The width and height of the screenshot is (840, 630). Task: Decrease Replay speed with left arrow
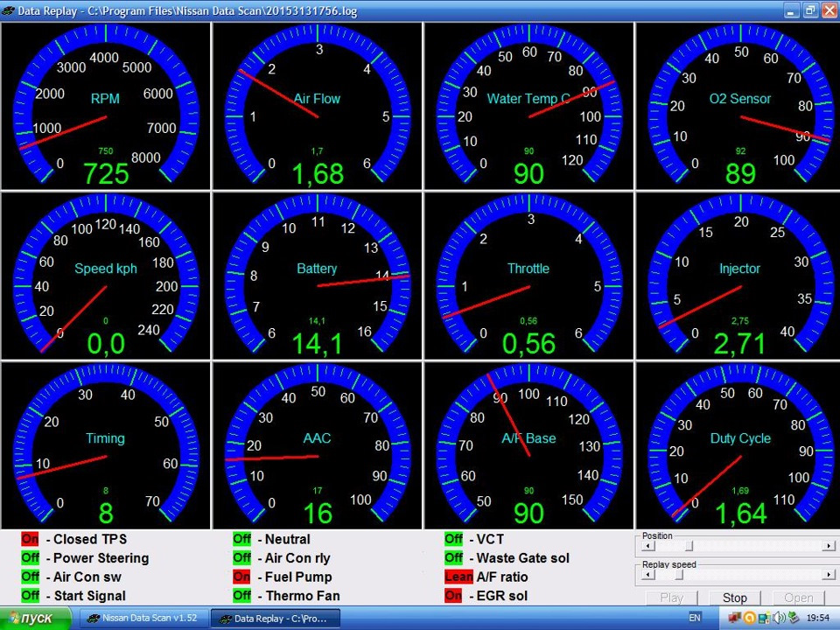click(648, 574)
